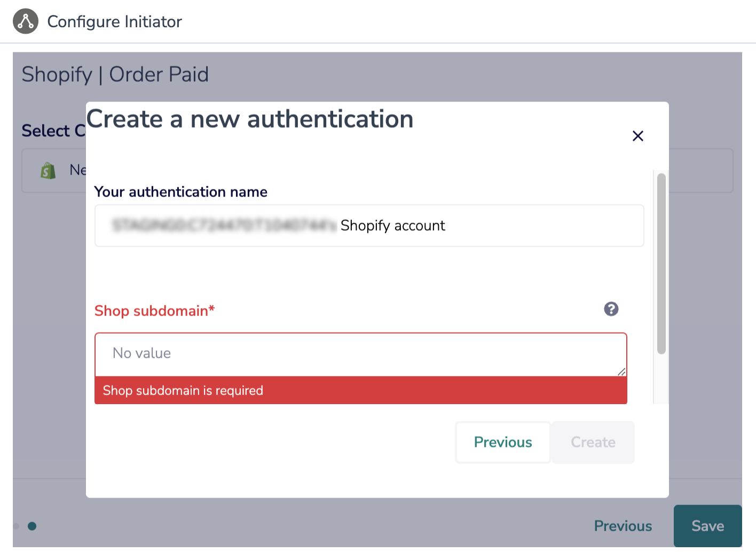This screenshot has width=756, height=552.
Task: Click the Create a new authentication title
Action: pos(250,119)
